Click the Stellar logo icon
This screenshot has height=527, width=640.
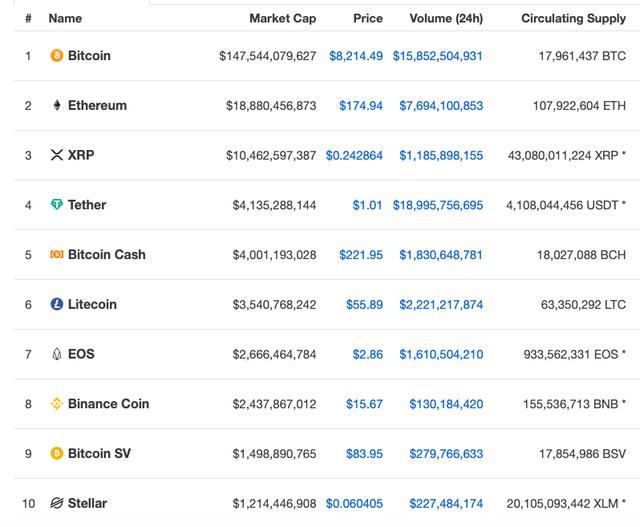click(56, 503)
